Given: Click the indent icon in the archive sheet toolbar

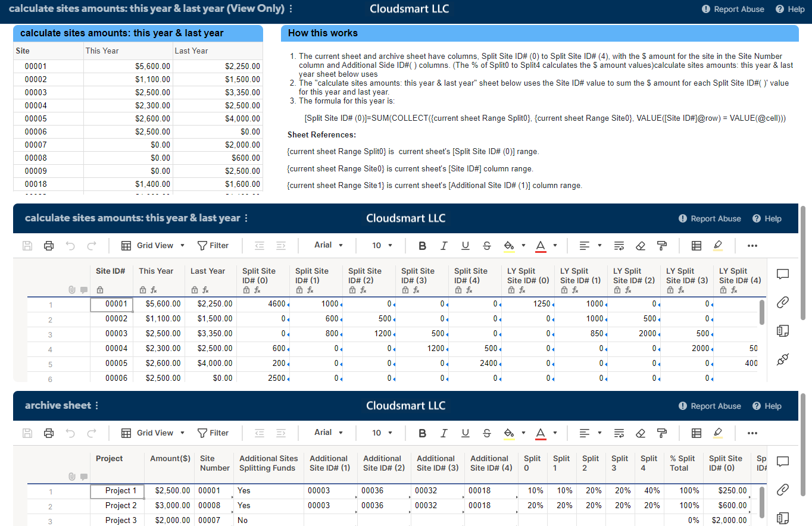Looking at the screenshot, I should coord(281,433).
